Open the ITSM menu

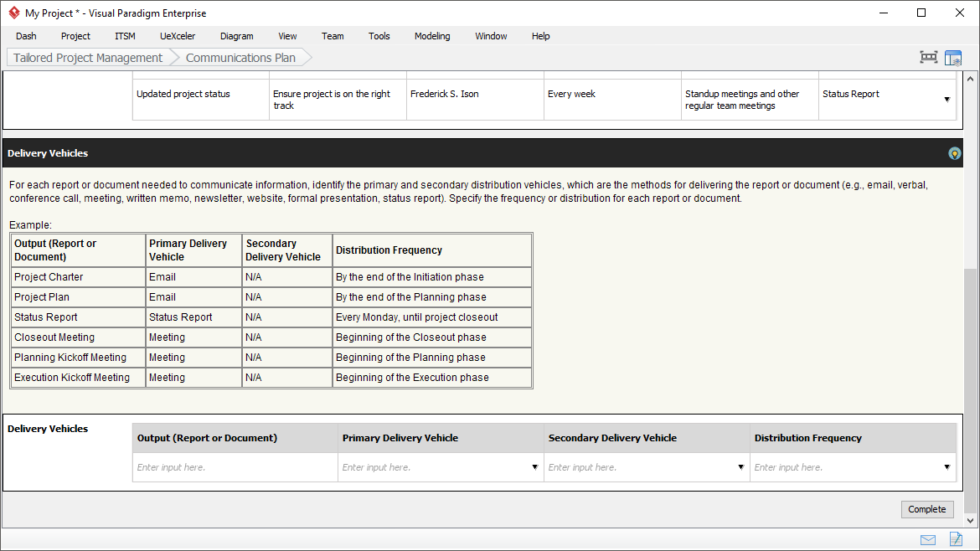125,36
